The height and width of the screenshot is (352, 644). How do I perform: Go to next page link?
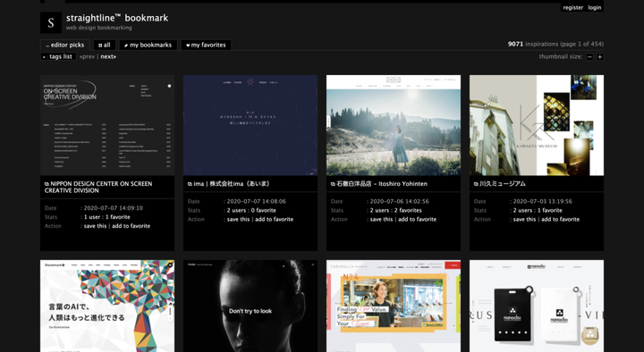(x=108, y=56)
